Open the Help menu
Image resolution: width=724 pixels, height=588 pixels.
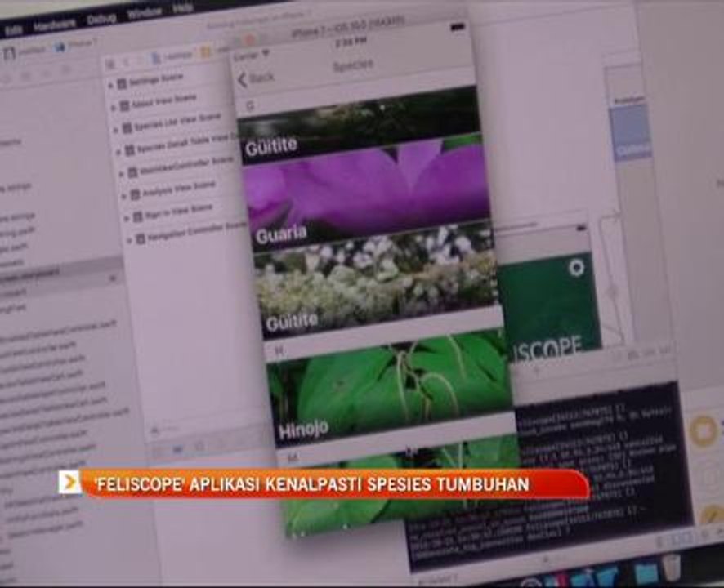coord(183,9)
